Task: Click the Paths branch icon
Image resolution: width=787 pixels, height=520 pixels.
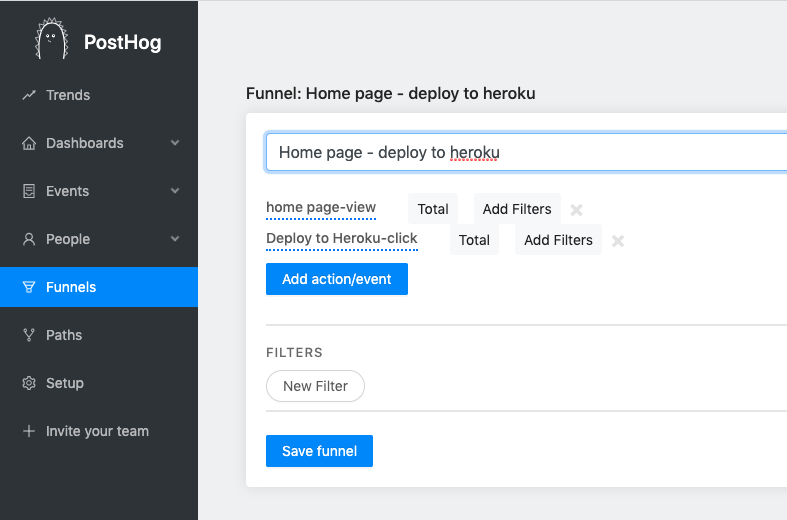Action: 29,335
